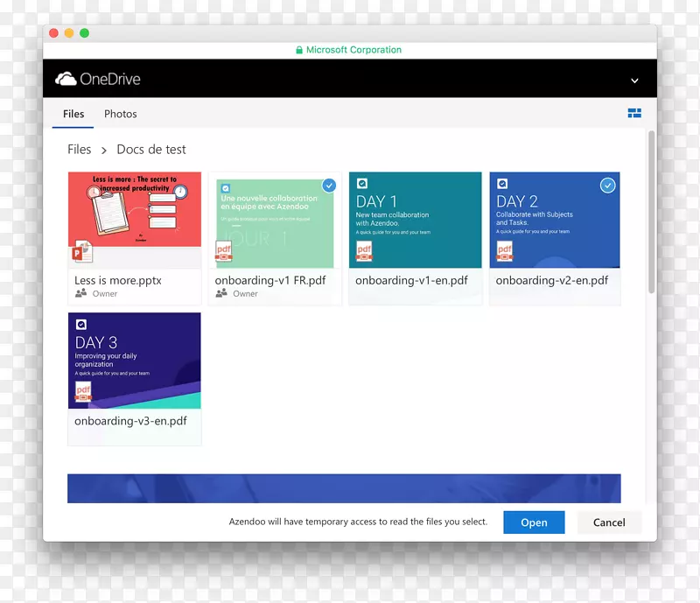Image resolution: width=700 pixels, height=603 pixels.
Task: Click the vertical scrollbar thumb
Action: click(x=651, y=212)
